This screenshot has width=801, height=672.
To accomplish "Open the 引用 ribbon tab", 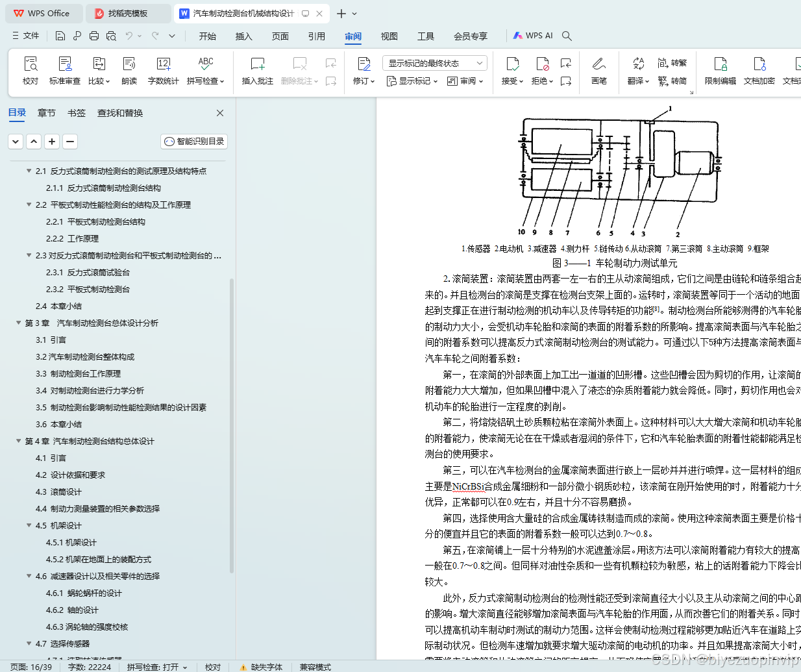I will pos(317,36).
